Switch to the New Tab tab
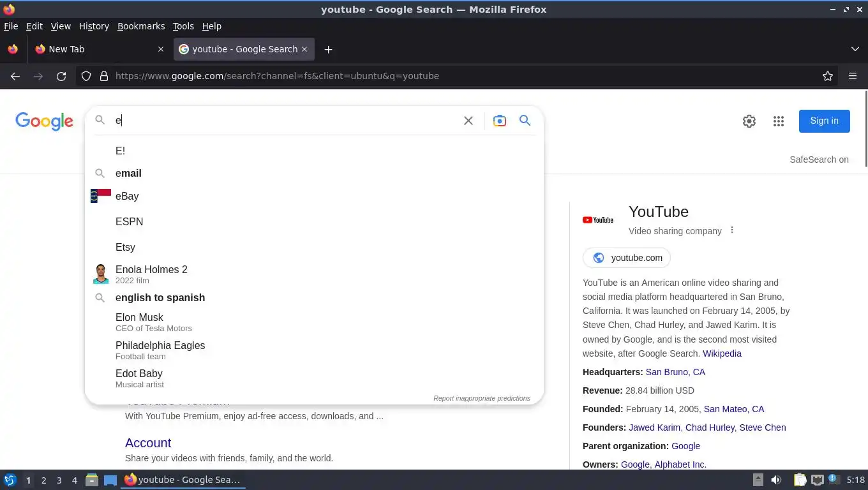868x490 pixels. 100,49
